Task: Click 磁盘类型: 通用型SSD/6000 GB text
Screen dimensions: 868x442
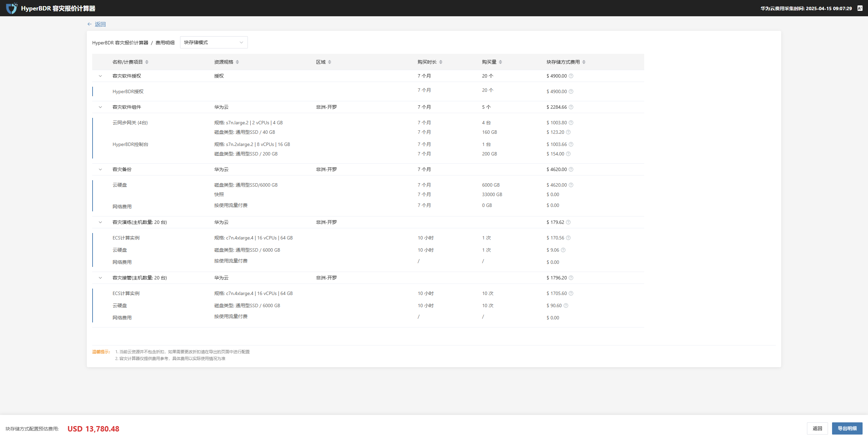Action: [246, 185]
